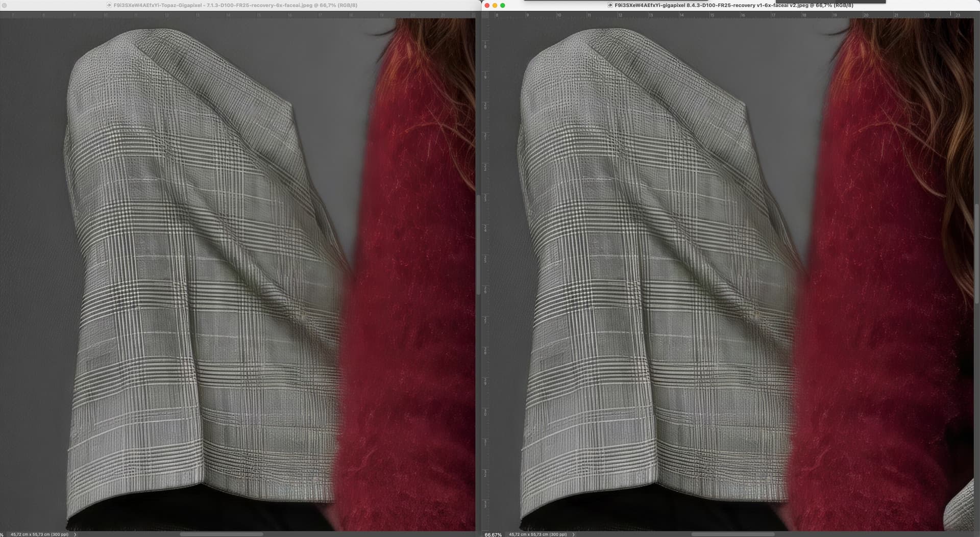Click the ruler origin corner in right window
Viewport: 980px width, 537px height.
485,15
